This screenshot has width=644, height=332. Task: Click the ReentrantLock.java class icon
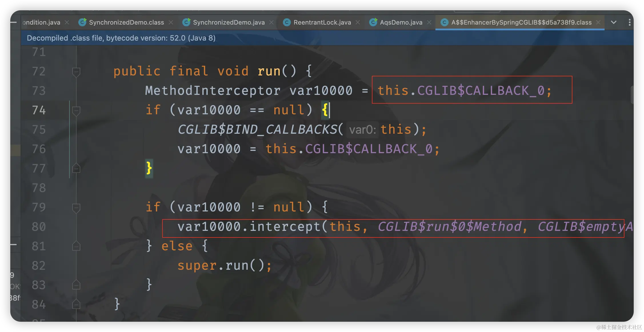click(x=287, y=22)
